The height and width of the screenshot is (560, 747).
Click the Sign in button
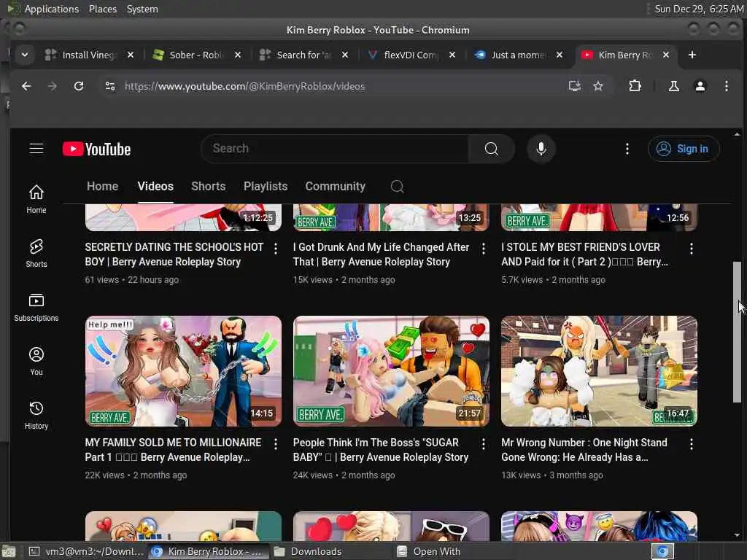pos(684,149)
